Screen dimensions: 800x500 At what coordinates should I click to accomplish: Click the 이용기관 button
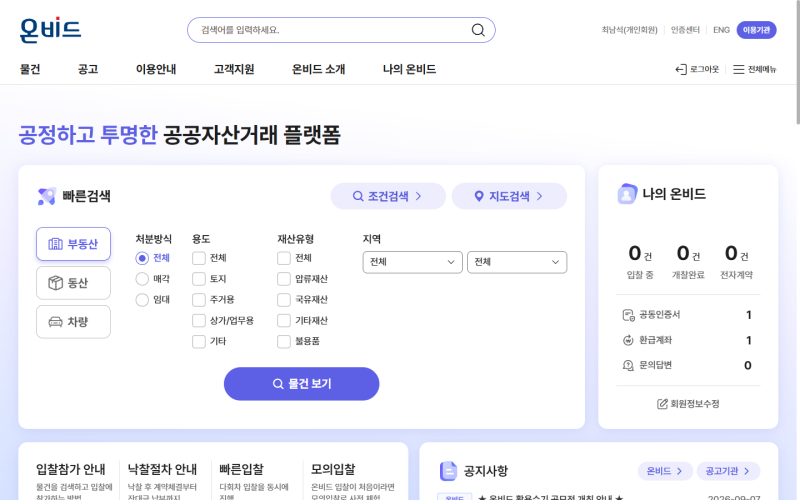(756, 30)
